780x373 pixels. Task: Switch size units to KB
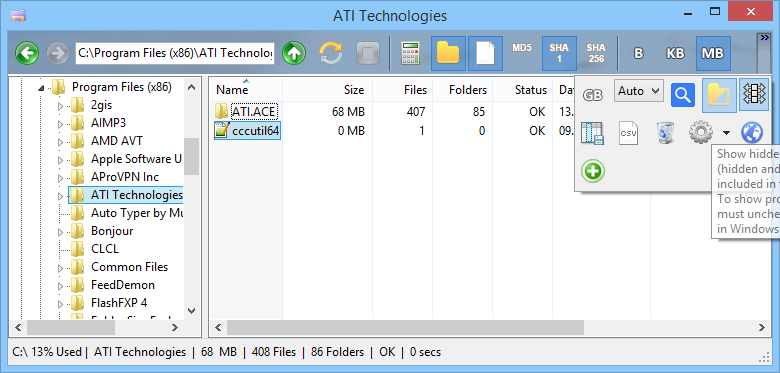click(x=676, y=53)
